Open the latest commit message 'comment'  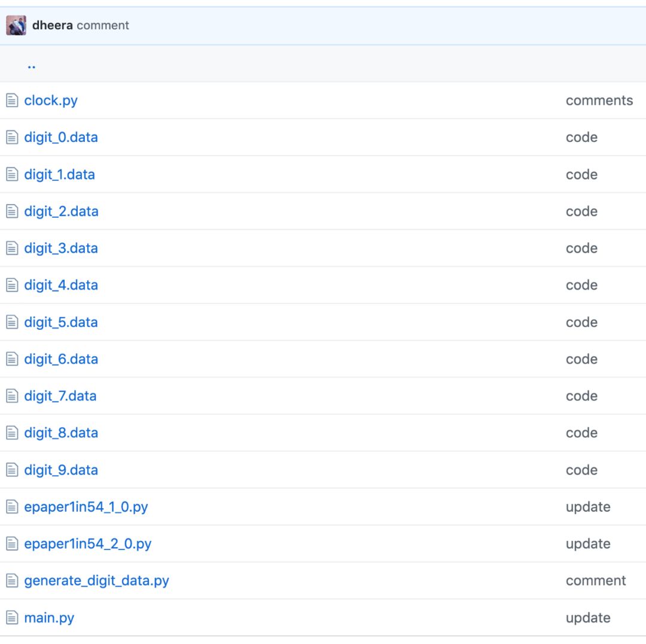103,25
